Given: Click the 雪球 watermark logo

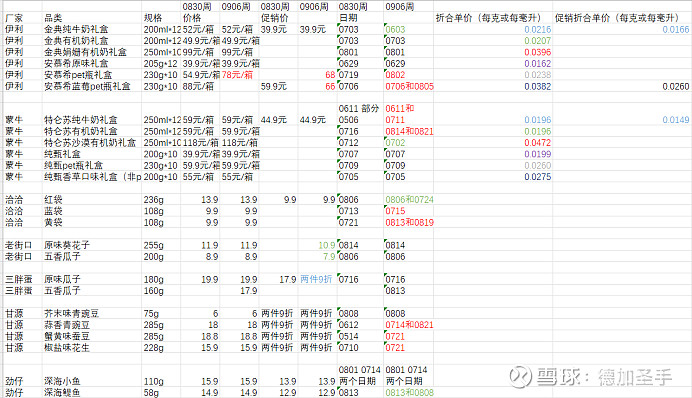Looking at the screenshot, I should point(520,377).
